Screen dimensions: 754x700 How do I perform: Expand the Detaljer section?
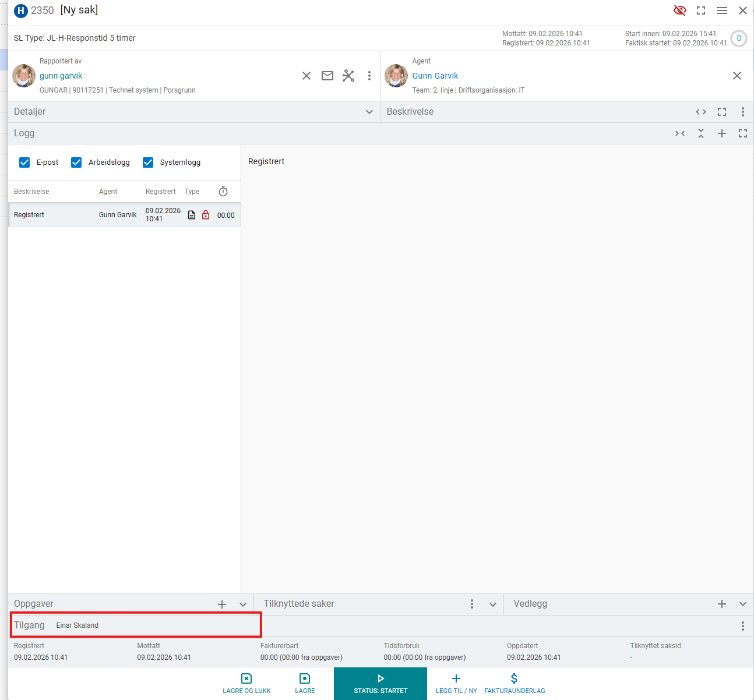(369, 112)
